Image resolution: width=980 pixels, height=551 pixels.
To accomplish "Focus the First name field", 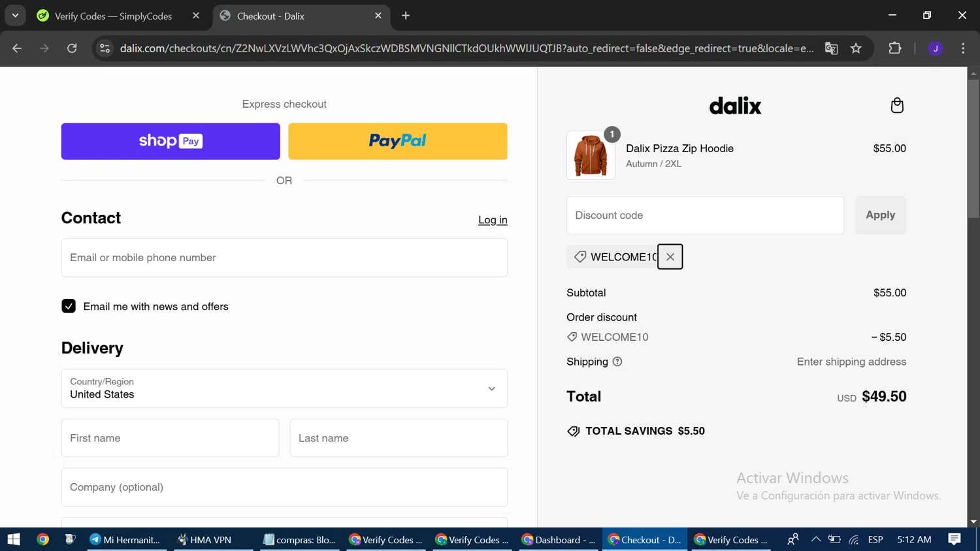I will point(170,438).
